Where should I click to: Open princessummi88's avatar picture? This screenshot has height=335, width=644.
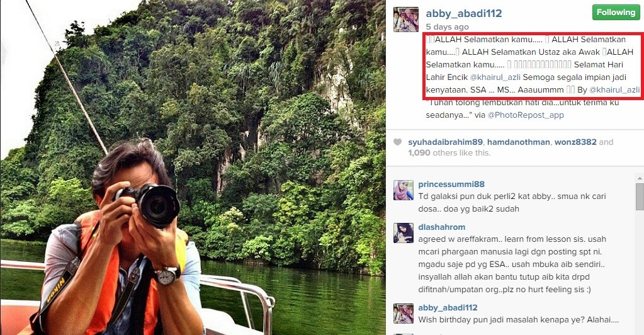point(404,190)
